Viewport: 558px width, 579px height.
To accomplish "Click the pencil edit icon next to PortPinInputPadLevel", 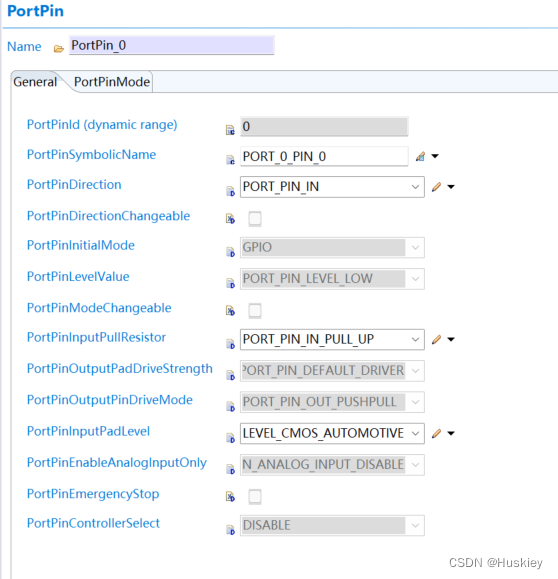I will (436, 433).
